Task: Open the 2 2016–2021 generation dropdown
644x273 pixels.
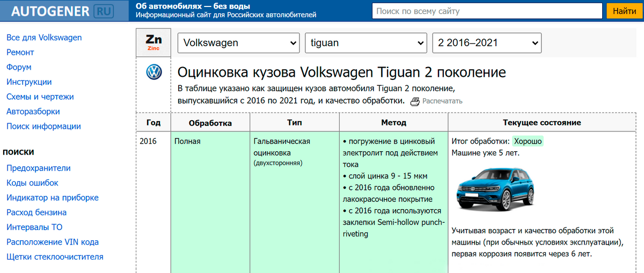Action: tap(487, 43)
